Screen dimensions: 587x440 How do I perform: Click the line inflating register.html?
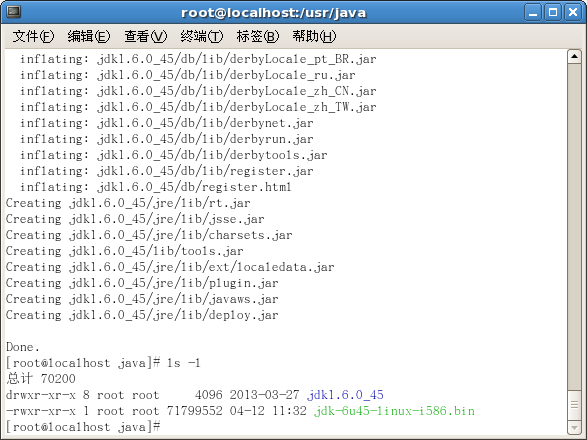click(x=156, y=187)
